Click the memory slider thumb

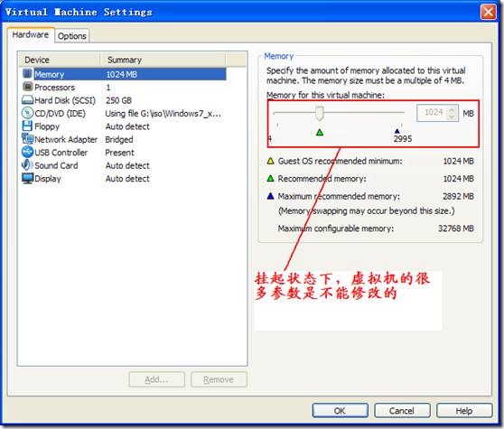click(319, 114)
